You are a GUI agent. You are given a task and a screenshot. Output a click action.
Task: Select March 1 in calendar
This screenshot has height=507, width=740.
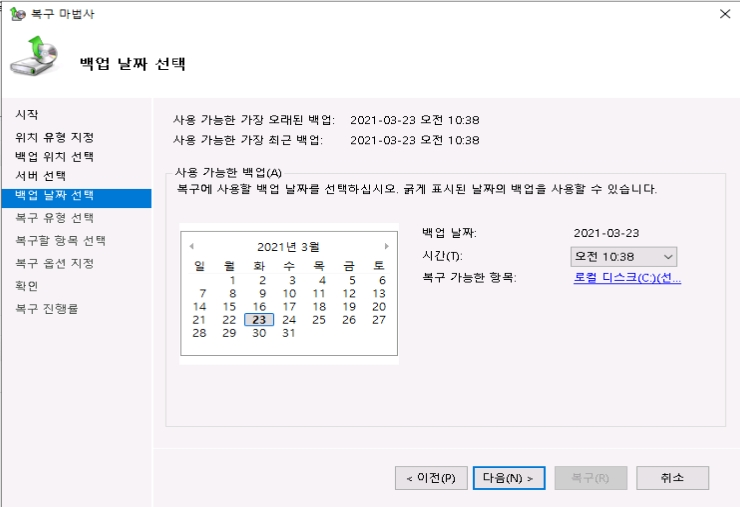[233, 280]
